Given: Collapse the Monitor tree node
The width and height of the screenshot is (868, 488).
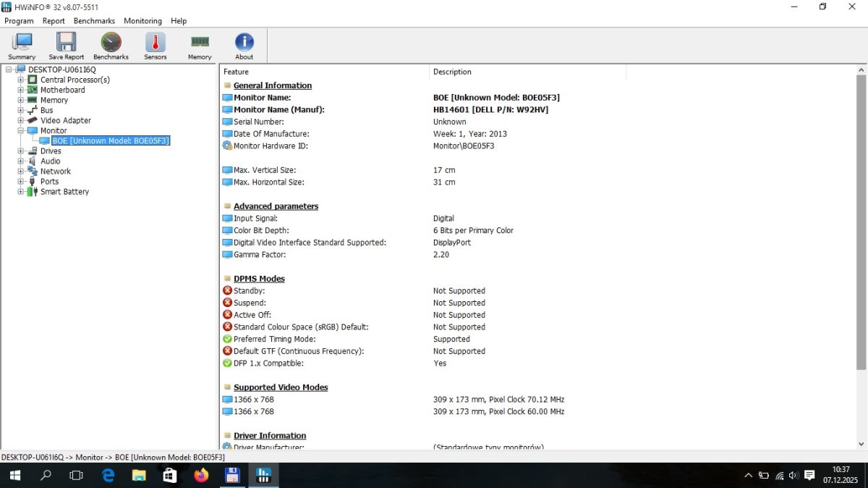Looking at the screenshot, I should click(x=21, y=130).
